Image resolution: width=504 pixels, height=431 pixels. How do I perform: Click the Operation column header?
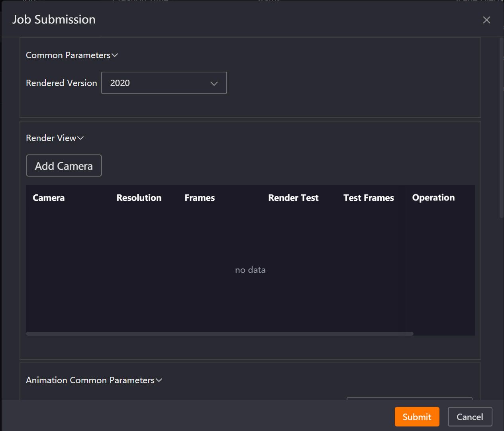click(x=433, y=198)
